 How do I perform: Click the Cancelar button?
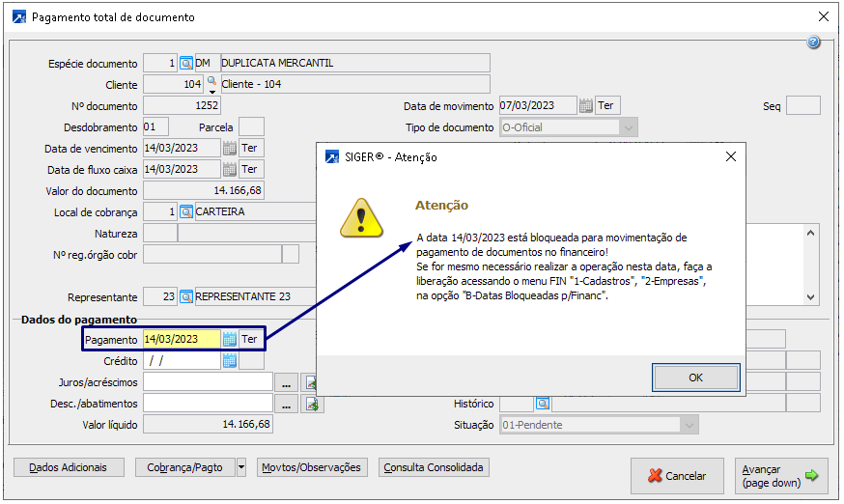(x=677, y=476)
